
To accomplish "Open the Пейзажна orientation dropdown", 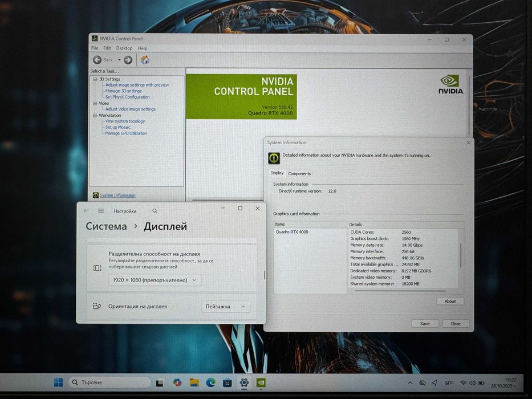I will [226, 307].
